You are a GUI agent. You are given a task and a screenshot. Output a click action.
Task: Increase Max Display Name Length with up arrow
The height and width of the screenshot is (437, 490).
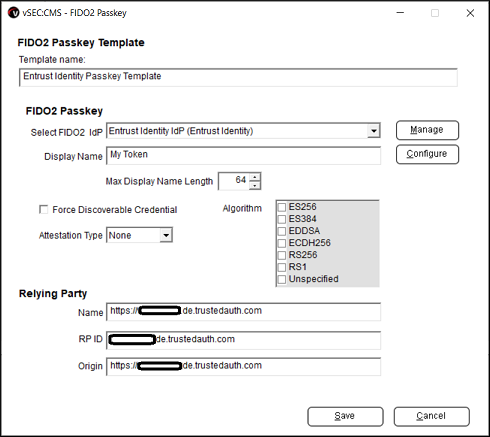tap(255, 177)
